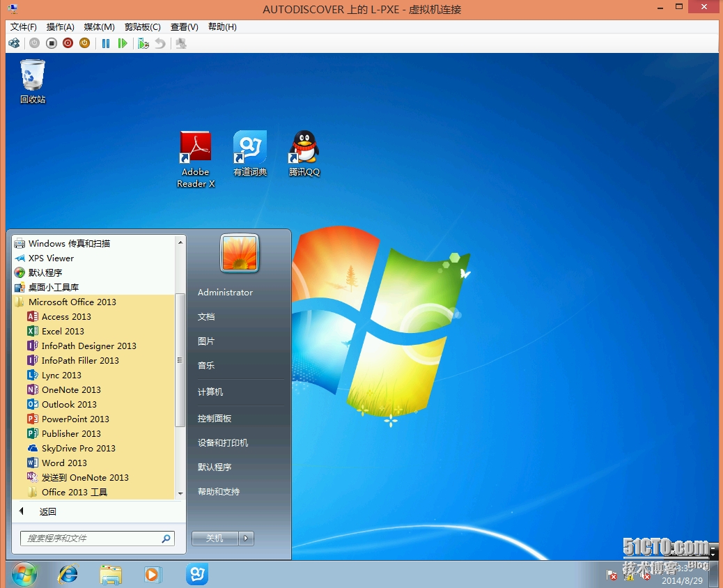Click the programs list scroll-down arrow
The width and height of the screenshot is (723, 588).
tap(180, 493)
